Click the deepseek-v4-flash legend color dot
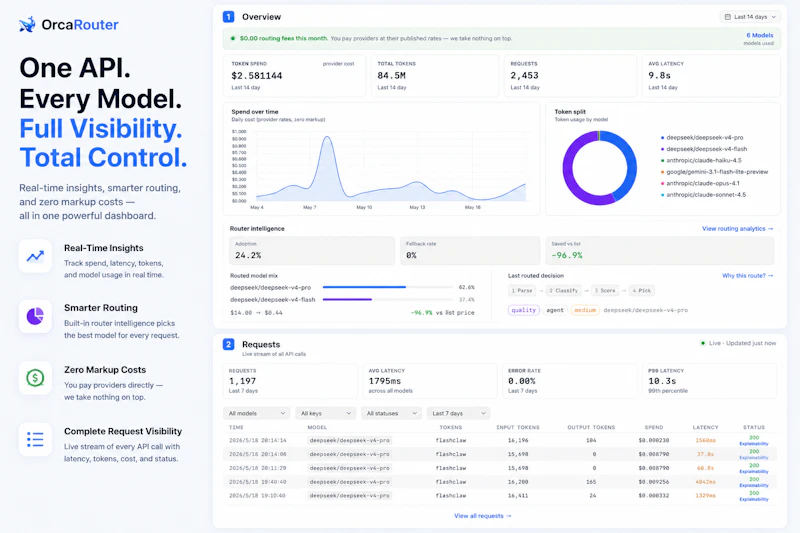Screen dimensions: 800x533 tap(662, 149)
